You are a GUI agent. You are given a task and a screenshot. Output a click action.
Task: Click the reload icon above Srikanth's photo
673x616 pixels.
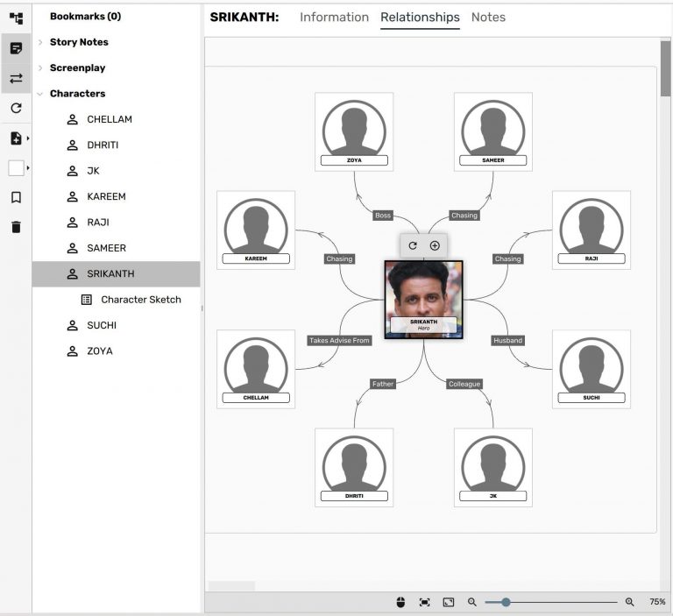coord(413,246)
